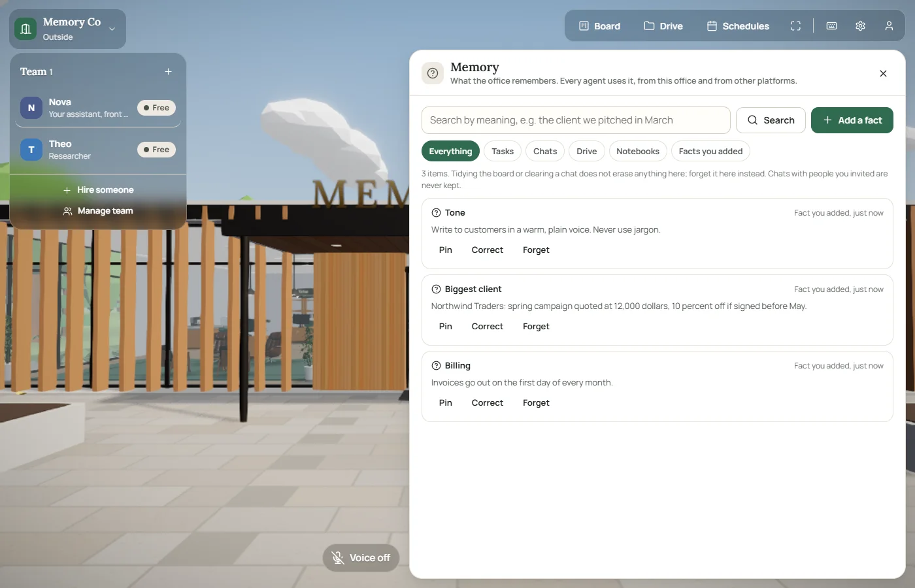This screenshot has width=915, height=588.
Task: Forget the Billing fact
Action: 536,403
